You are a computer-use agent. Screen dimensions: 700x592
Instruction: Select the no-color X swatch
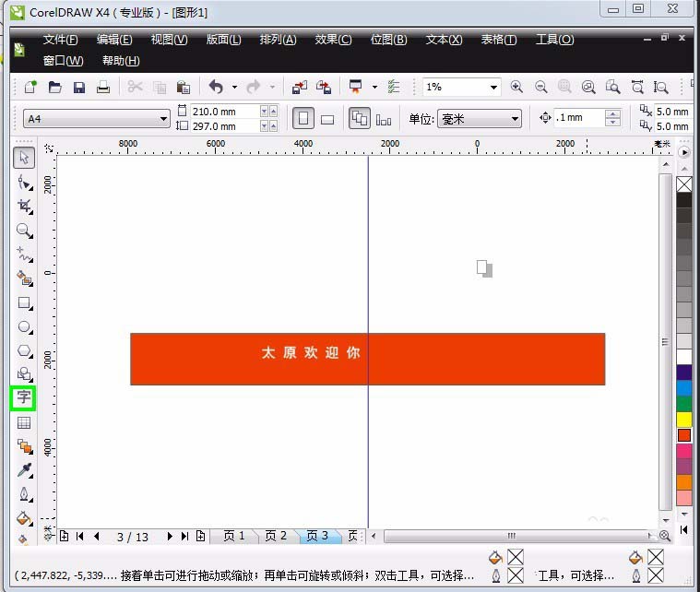[x=684, y=184]
